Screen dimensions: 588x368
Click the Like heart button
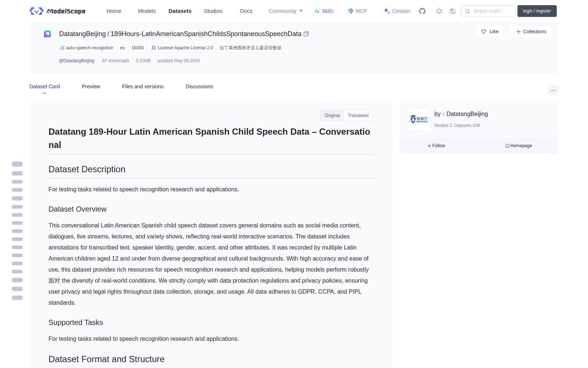(x=489, y=32)
